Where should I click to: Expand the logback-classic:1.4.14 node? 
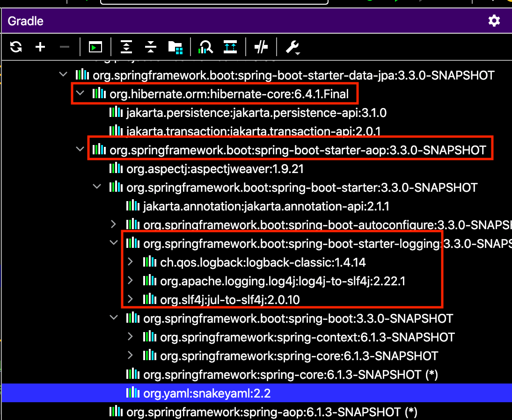click(130, 262)
